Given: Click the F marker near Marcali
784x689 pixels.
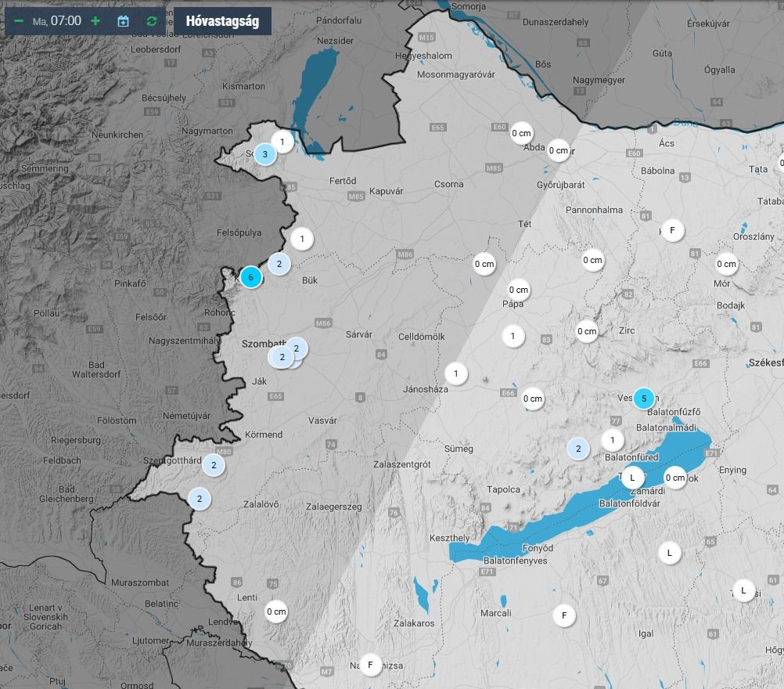Looking at the screenshot, I should pyautogui.click(x=564, y=615).
